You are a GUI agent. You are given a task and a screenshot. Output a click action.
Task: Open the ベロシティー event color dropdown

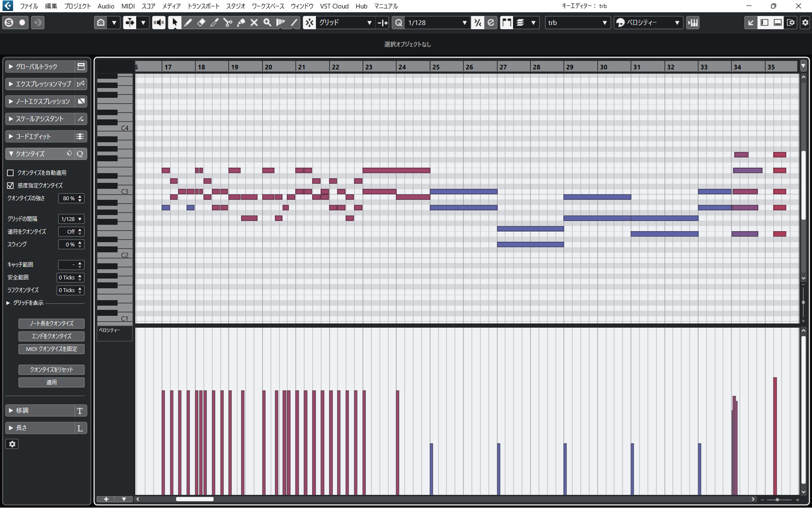(648, 22)
